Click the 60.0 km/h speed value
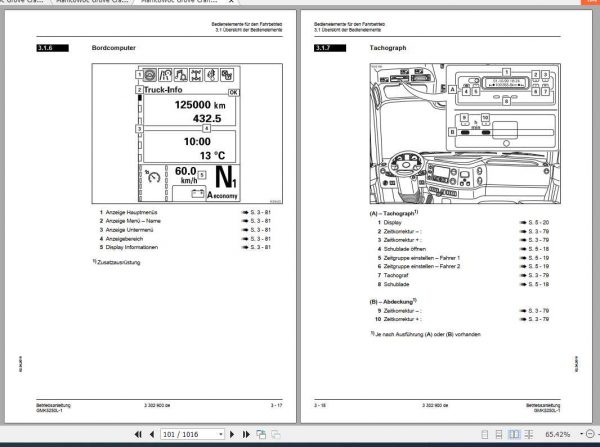Image resolution: width=600 pixels, height=447 pixels. 186,175
